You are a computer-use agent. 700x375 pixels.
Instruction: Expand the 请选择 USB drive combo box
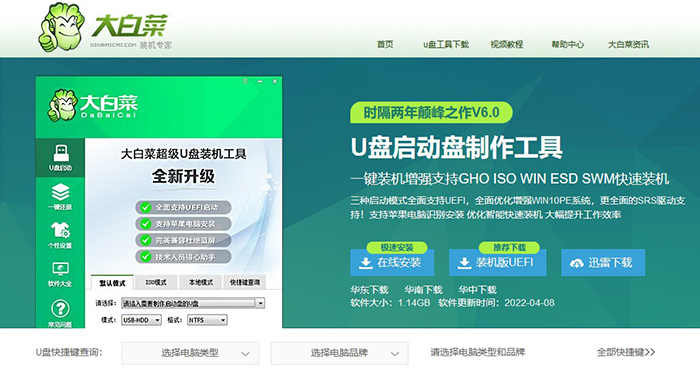coord(193,303)
